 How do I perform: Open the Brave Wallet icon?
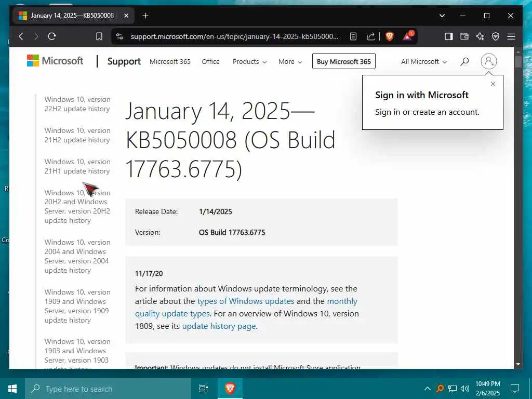coord(464,36)
